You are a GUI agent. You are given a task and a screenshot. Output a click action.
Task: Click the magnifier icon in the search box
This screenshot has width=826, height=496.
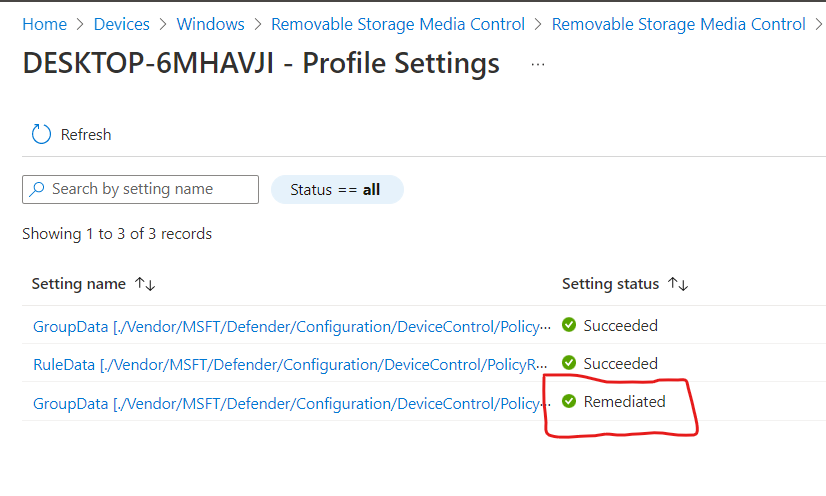(x=38, y=189)
